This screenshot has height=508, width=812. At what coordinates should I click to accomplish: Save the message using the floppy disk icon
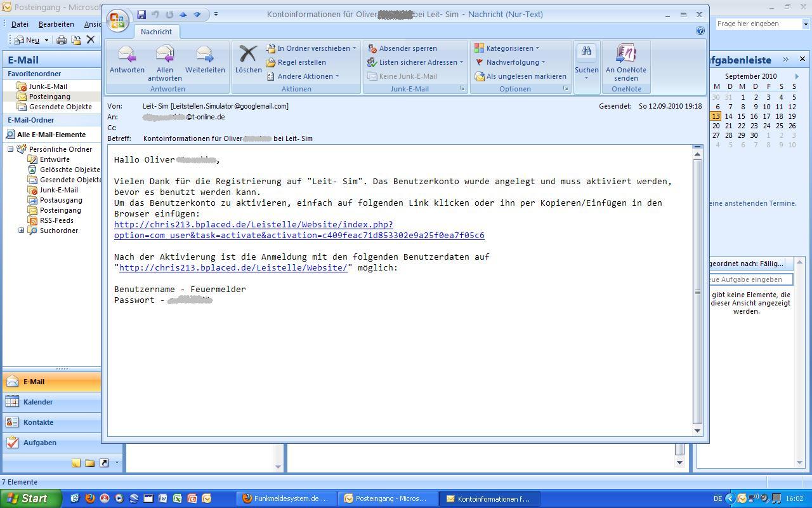141,15
